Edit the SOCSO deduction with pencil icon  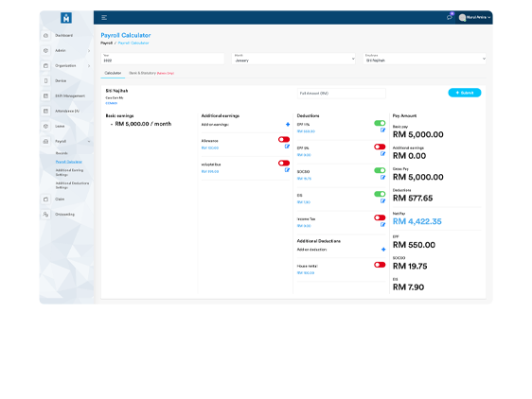coord(382,178)
